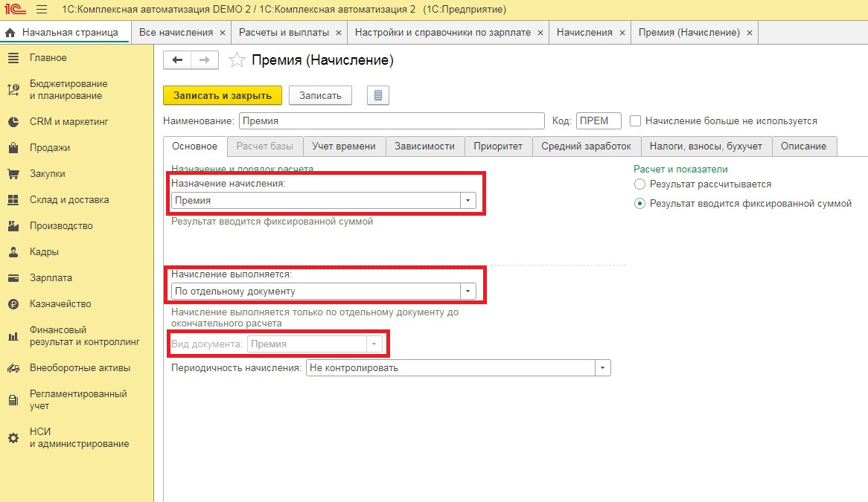Open Зарплата wallet icon
This screenshot has height=502, width=868.
click(x=13, y=277)
